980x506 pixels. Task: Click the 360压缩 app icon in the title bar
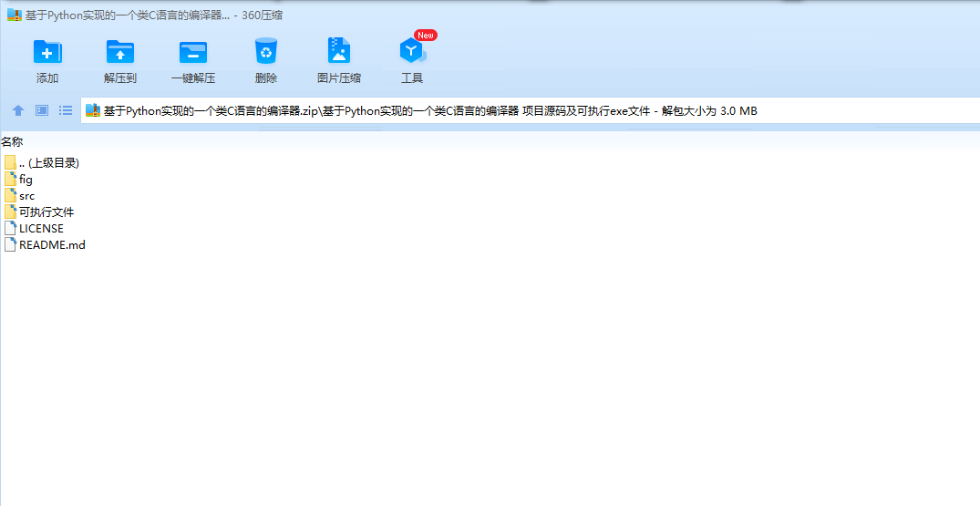[x=15, y=15]
